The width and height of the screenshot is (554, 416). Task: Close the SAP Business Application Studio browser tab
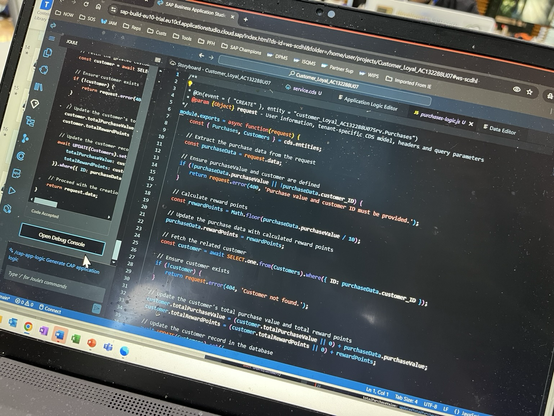232,17
